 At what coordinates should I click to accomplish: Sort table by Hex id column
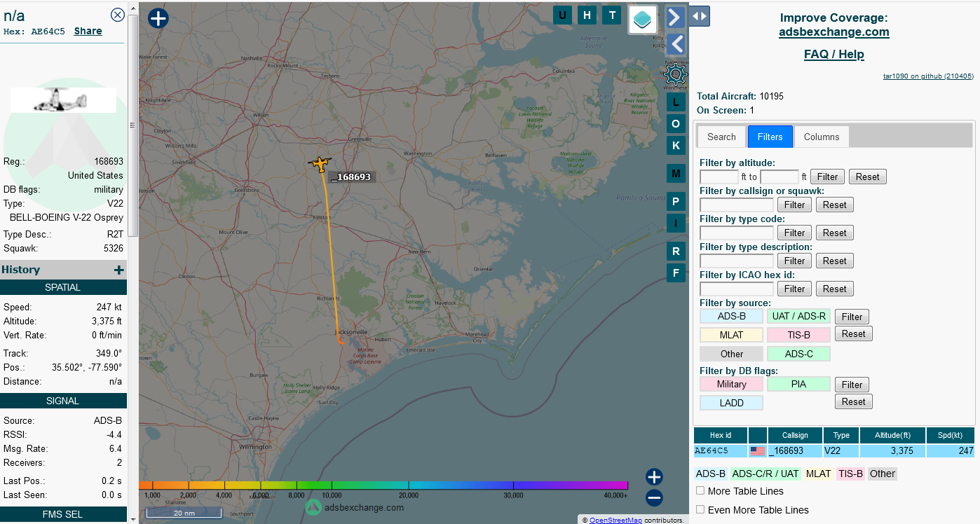[x=721, y=435]
